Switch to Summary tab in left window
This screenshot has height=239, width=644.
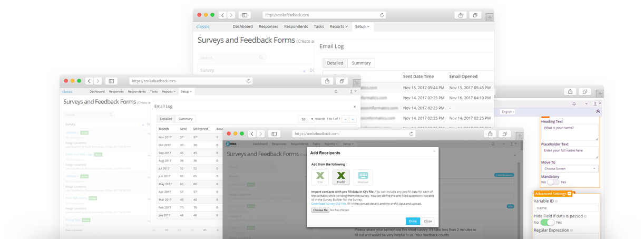(x=186, y=119)
